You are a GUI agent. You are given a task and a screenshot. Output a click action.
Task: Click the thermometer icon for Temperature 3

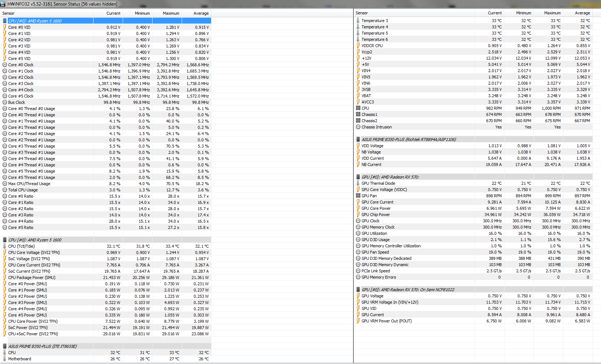point(358,21)
